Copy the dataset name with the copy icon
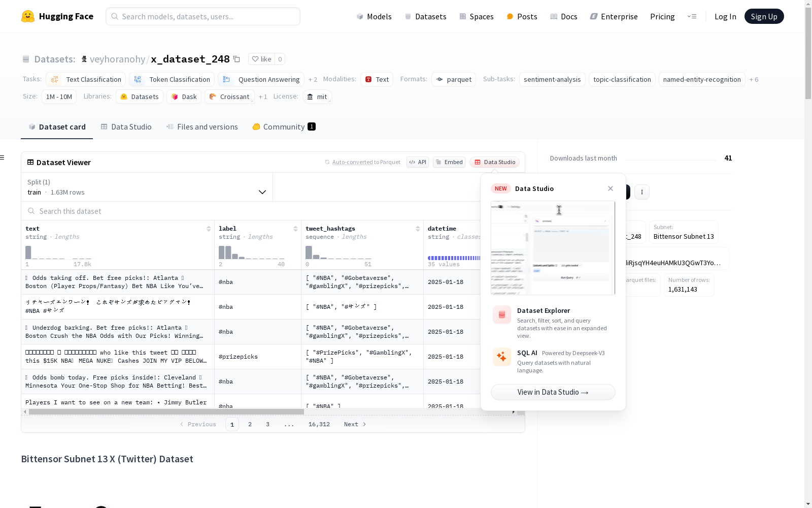812x508 pixels. (236, 59)
